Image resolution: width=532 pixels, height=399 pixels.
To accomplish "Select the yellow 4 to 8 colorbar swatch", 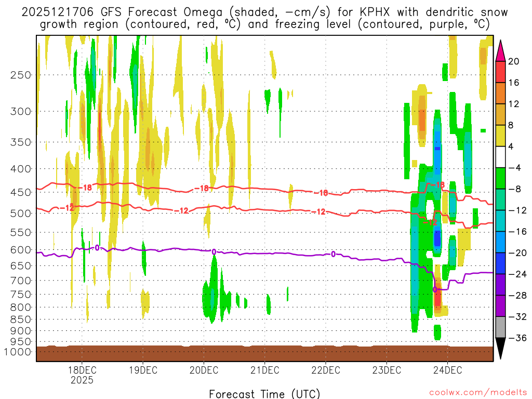I will [500, 136].
